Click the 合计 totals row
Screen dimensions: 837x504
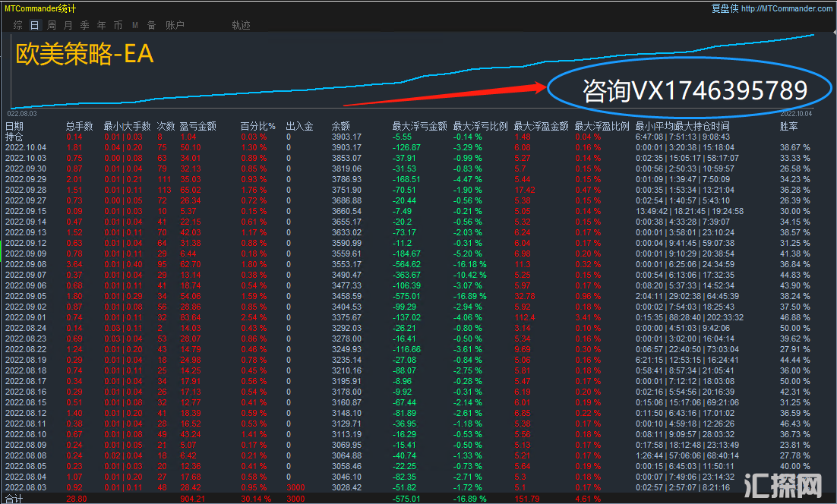(x=14, y=499)
